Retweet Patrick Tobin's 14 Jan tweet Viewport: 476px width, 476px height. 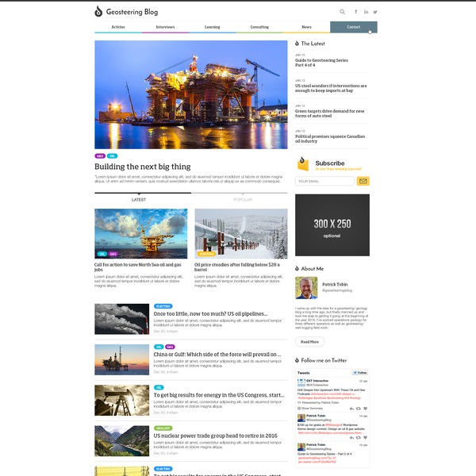tap(359, 438)
